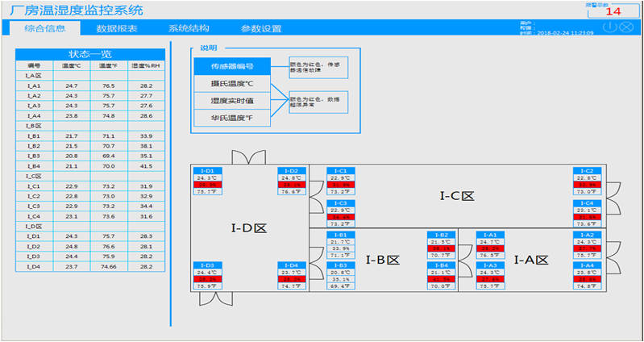Select sensor I-C3 header on floor plan
Image resolution: width=644 pixels, height=342 pixels.
341,203
